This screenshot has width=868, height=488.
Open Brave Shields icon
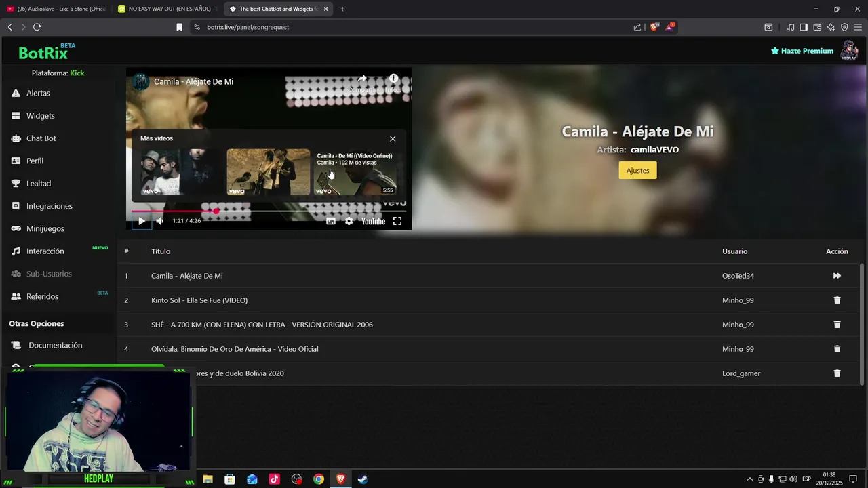coord(654,27)
